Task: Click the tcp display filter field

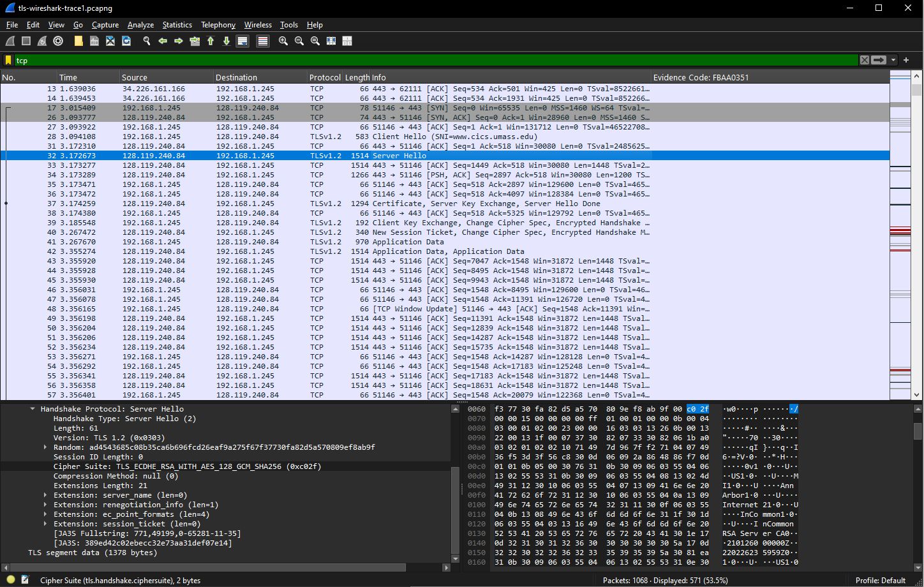Action: [436, 60]
